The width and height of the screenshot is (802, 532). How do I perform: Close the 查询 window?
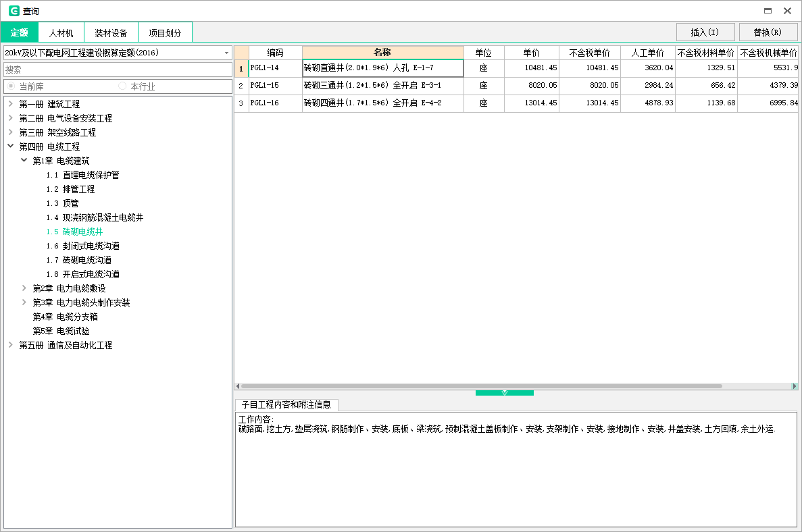(788, 11)
